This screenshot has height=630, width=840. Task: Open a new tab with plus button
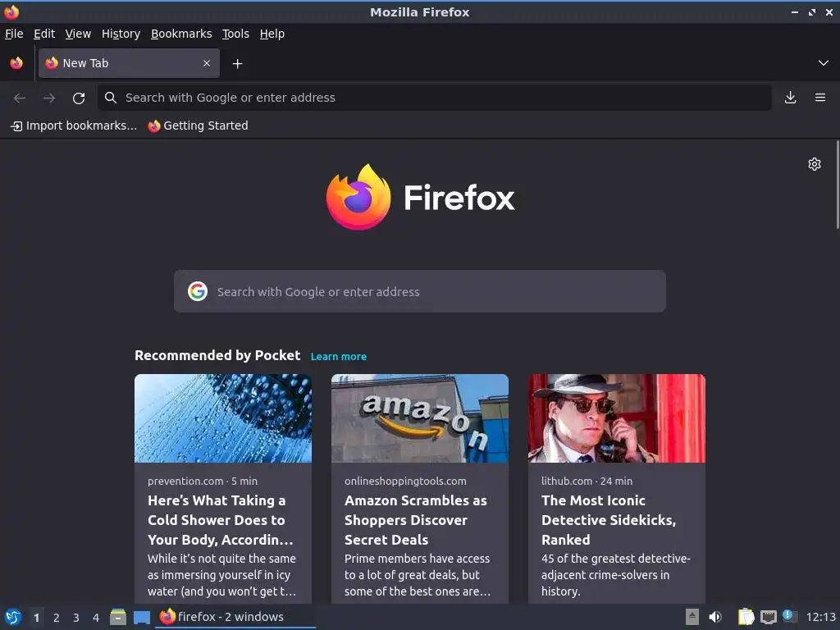[237, 64]
